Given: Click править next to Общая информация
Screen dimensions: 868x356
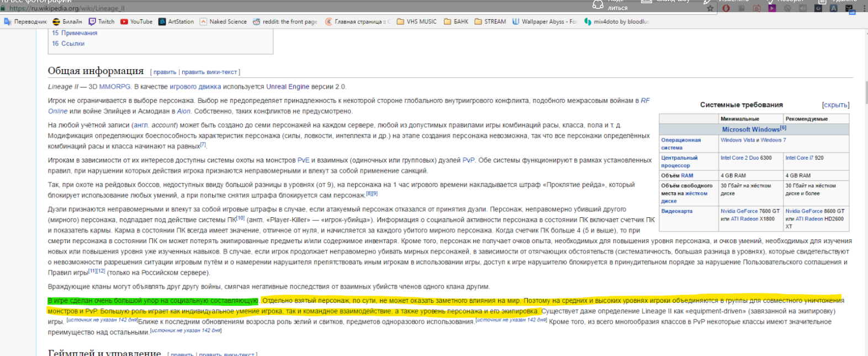Looking at the screenshot, I should pyautogui.click(x=165, y=72).
